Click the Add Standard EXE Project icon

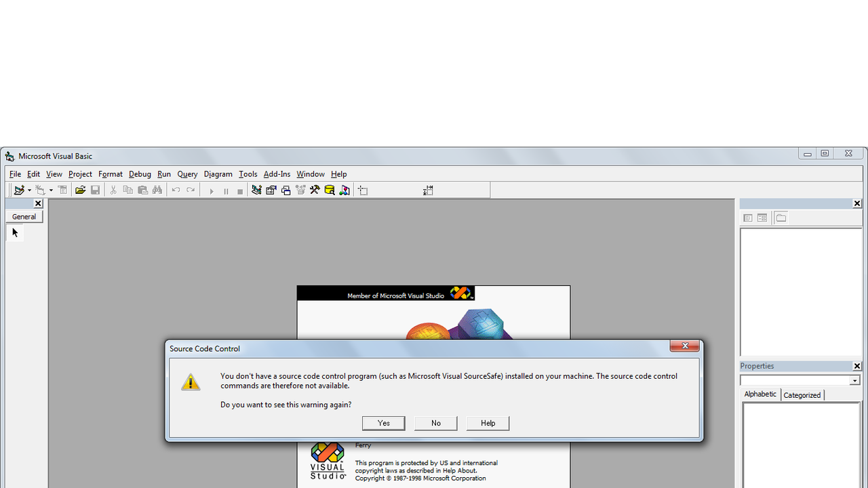point(19,190)
